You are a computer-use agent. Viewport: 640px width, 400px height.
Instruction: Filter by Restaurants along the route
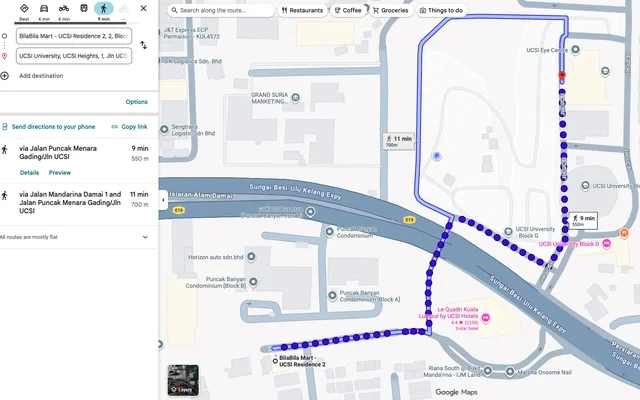(302, 10)
